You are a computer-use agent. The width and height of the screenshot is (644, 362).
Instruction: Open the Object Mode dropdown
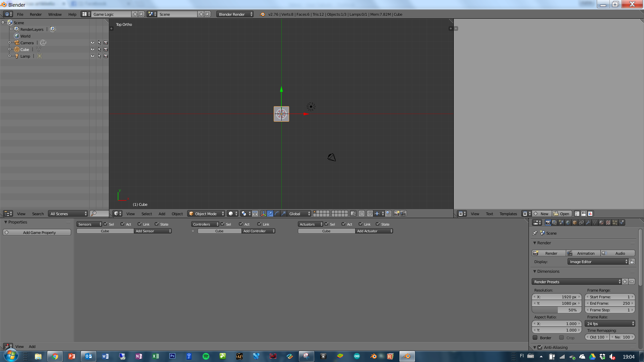point(206,214)
